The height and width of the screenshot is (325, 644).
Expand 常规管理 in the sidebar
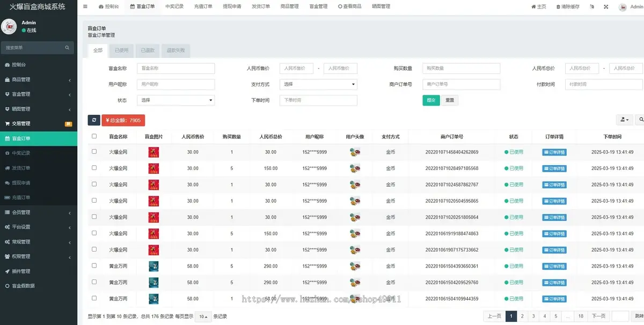click(39, 241)
